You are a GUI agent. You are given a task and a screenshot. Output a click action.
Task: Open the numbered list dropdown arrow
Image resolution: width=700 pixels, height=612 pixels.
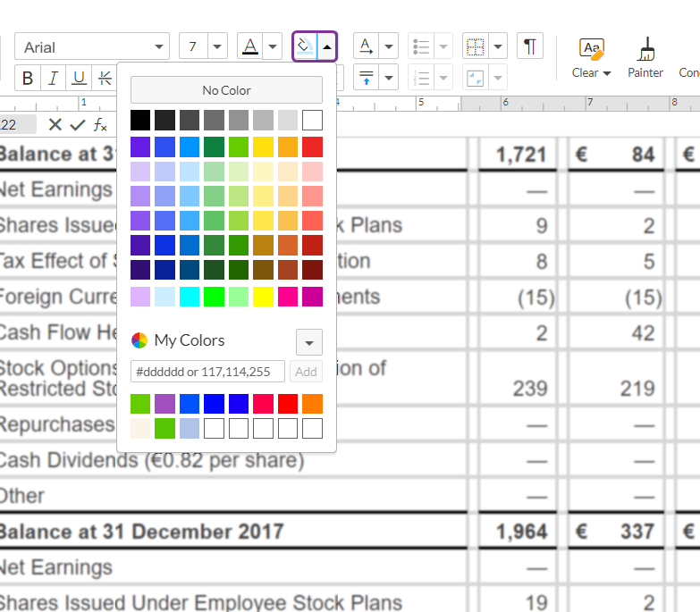click(x=443, y=78)
